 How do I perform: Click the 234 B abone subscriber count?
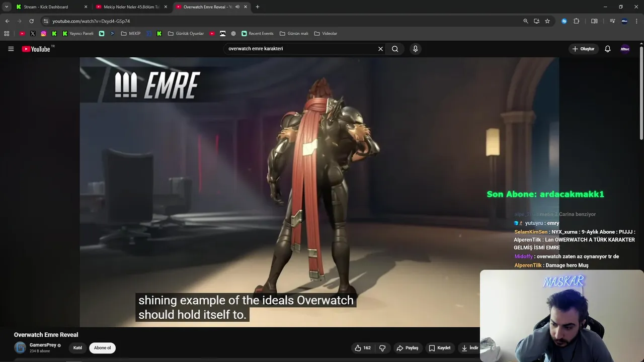click(x=40, y=351)
